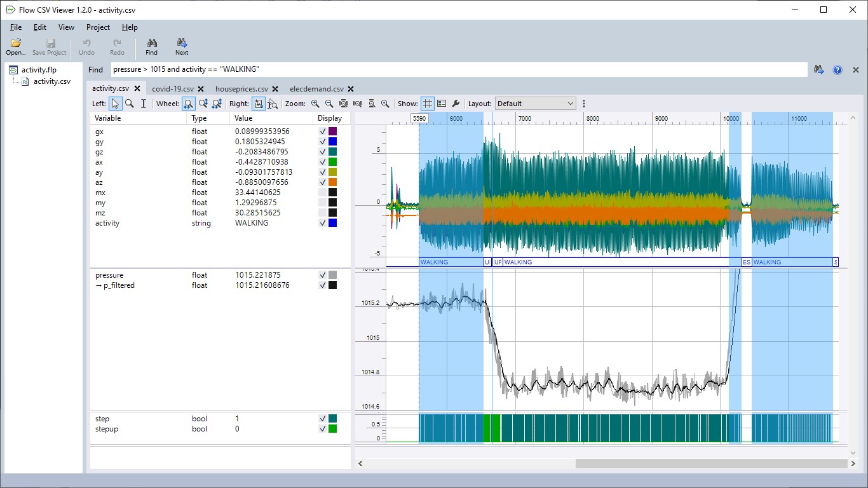This screenshot has height=488, width=868.
Task: Toggle the p_filtered display checkbox
Action: tap(323, 285)
